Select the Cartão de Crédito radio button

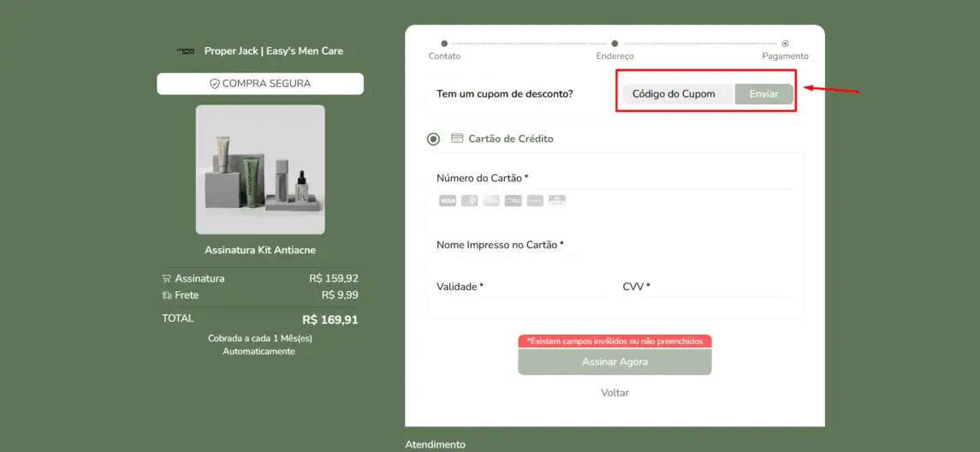[433, 139]
